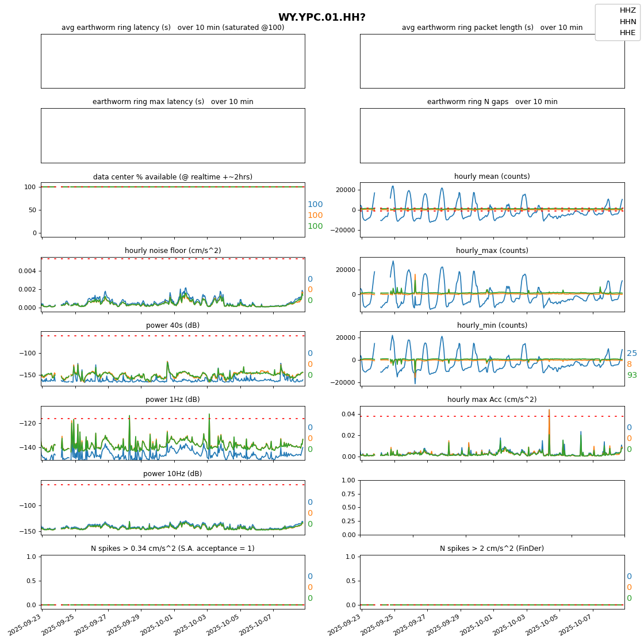The width and height of the screenshot is (644, 644).
Task: Click the hourly mean (counts) plot title
Action: tap(492, 177)
